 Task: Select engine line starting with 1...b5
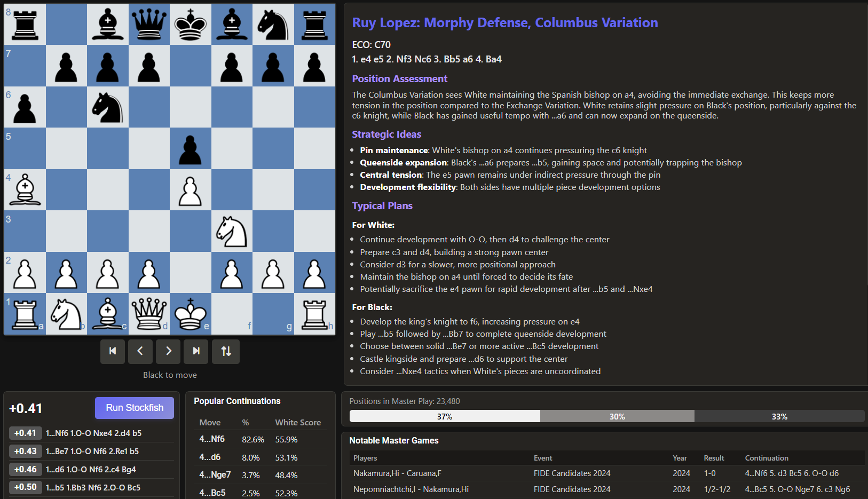click(x=92, y=487)
